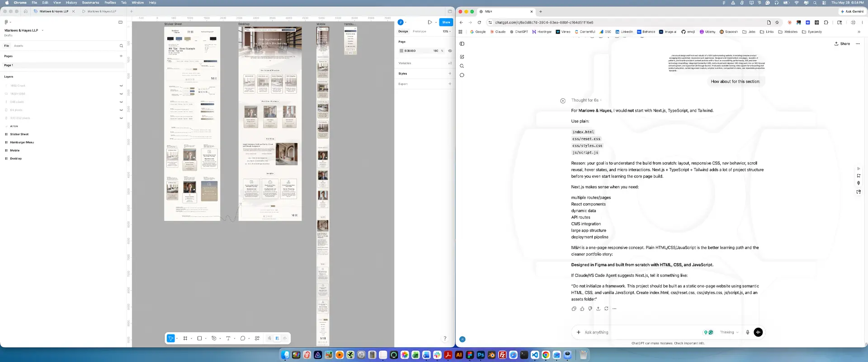This screenshot has width=868, height=362.
Task: Give thumbs down to ChatGPT response
Action: point(590,309)
